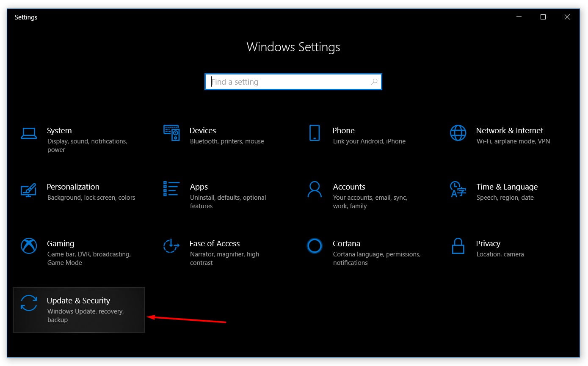Click 'Speech, region, date' text
Viewport: 588px width, 366px height.
505,198
